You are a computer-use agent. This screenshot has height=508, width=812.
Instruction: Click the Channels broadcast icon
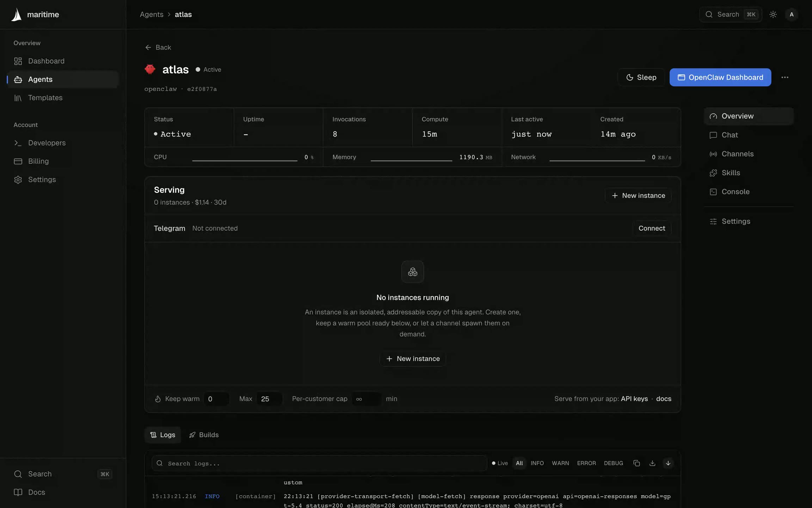tap(713, 154)
